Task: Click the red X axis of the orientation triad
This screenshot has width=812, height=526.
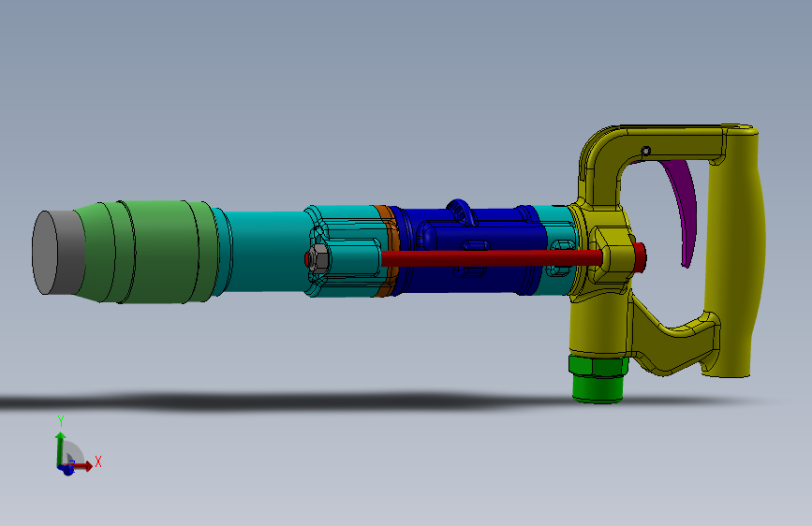Action: (82, 466)
